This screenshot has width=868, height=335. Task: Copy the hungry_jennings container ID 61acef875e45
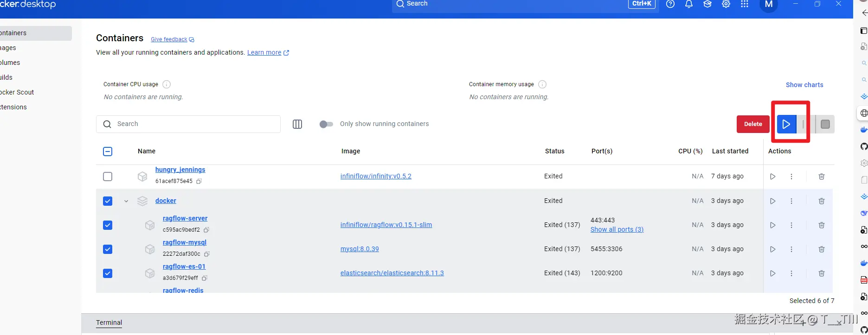[199, 181]
